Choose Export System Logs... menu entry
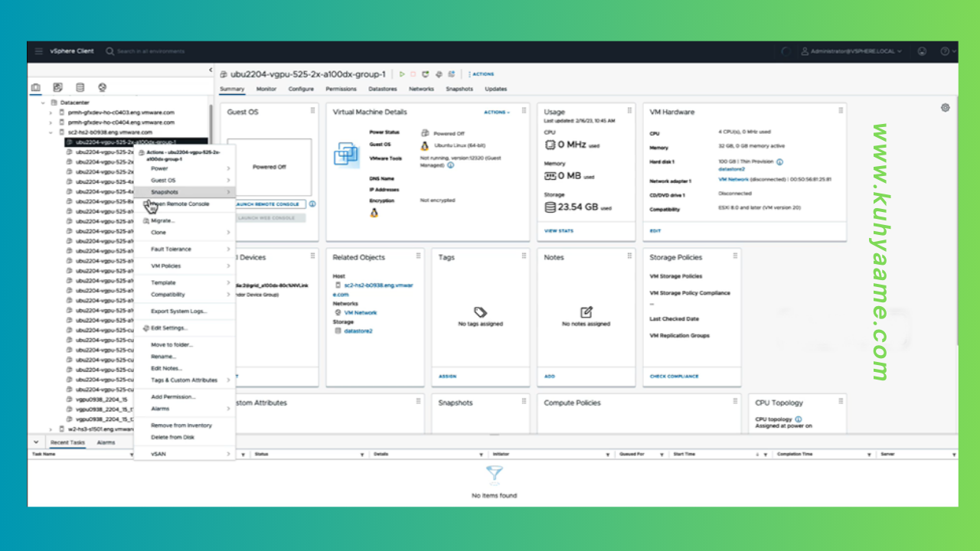The height and width of the screenshot is (551, 980). click(x=185, y=311)
